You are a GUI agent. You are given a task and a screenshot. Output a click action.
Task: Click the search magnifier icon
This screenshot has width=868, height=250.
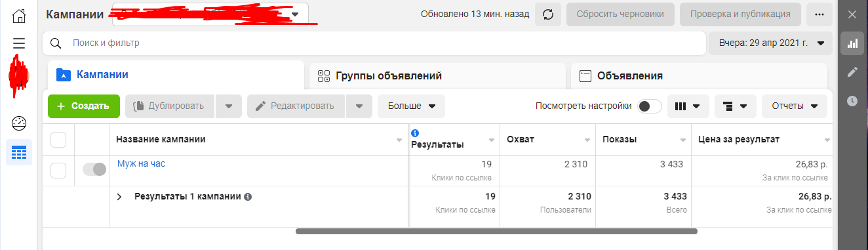coord(56,43)
